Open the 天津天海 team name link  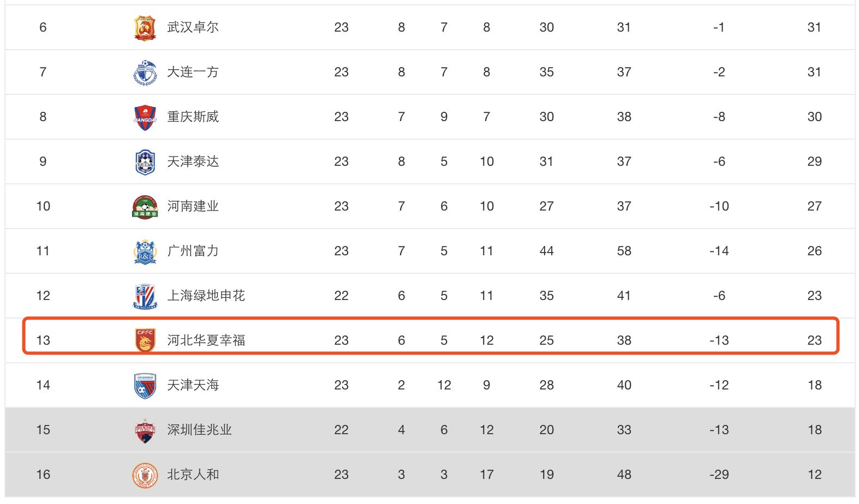coord(193,385)
